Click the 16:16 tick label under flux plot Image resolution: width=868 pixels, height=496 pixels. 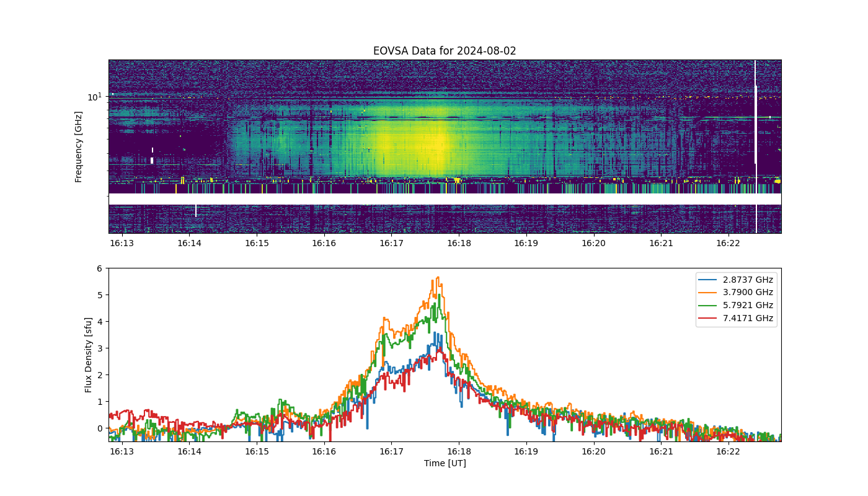pyautogui.click(x=324, y=451)
